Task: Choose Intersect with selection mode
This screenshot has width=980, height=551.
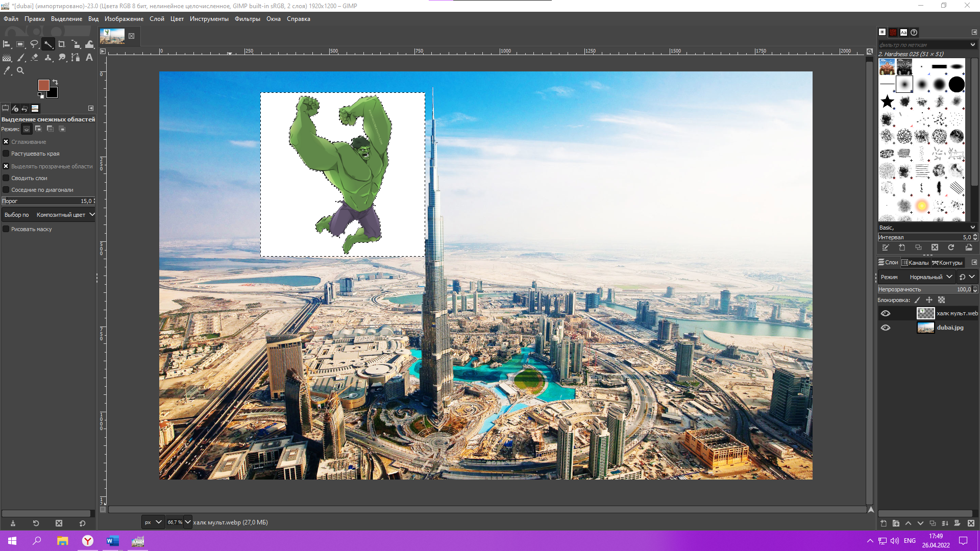Action: pos(62,129)
